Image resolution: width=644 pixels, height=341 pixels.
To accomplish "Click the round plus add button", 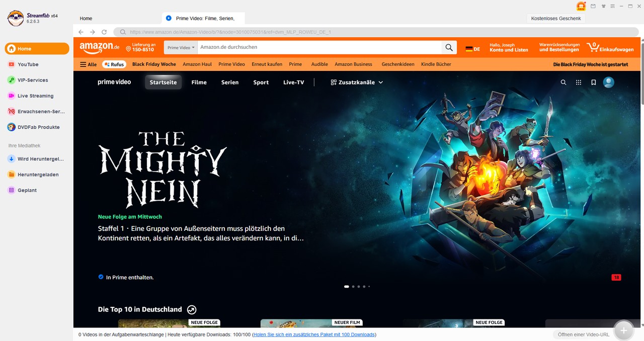I will pos(623,330).
